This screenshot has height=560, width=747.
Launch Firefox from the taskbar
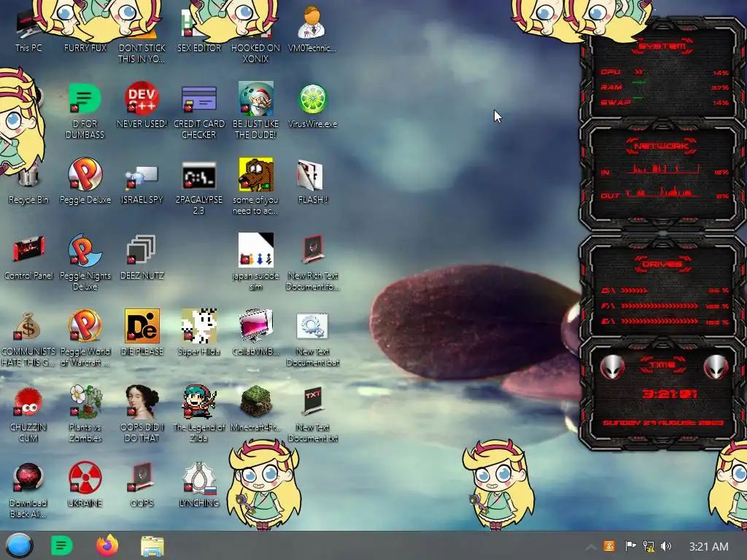pyautogui.click(x=107, y=545)
